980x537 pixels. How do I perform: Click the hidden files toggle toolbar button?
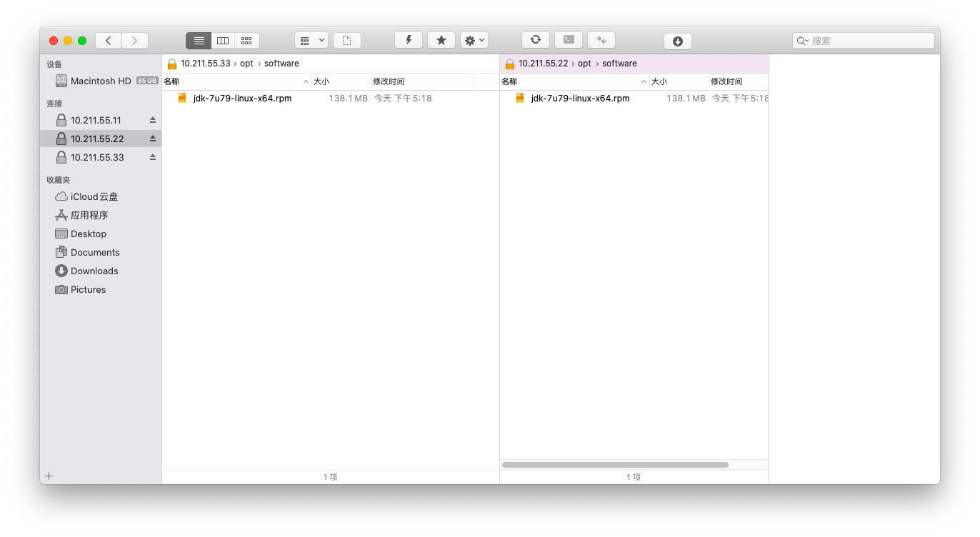point(347,41)
